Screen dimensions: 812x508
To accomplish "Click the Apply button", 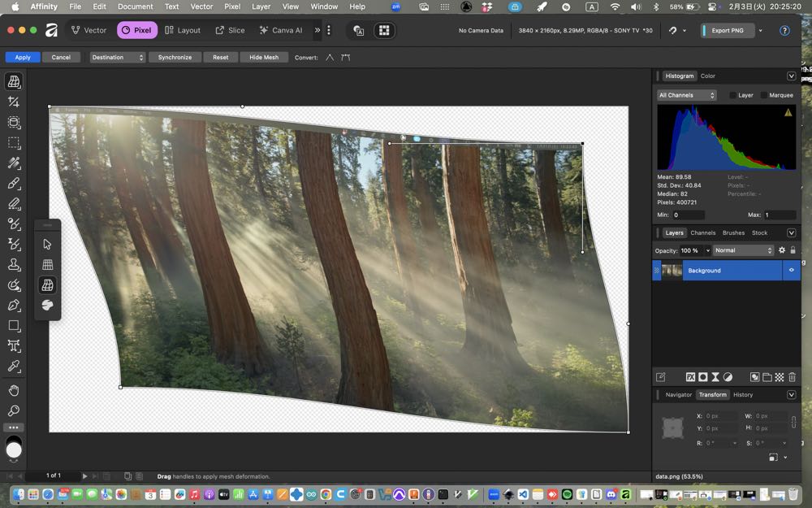I will pos(23,58).
